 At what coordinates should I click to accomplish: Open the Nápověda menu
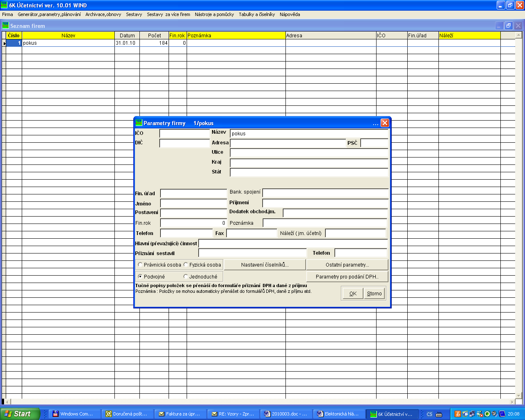[x=290, y=14]
